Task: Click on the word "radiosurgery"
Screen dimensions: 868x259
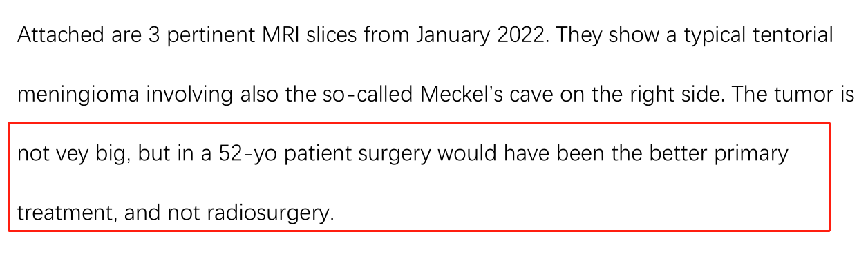Action: coord(270,213)
